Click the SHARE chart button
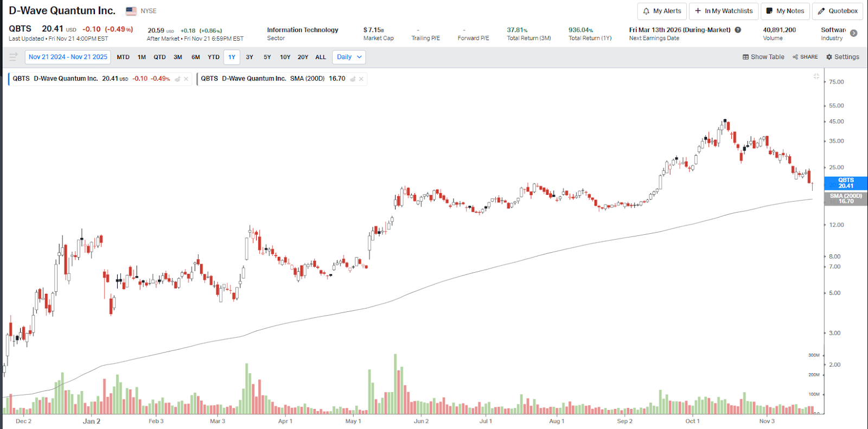Viewport: 868px width, 429px height. point(805,57)
